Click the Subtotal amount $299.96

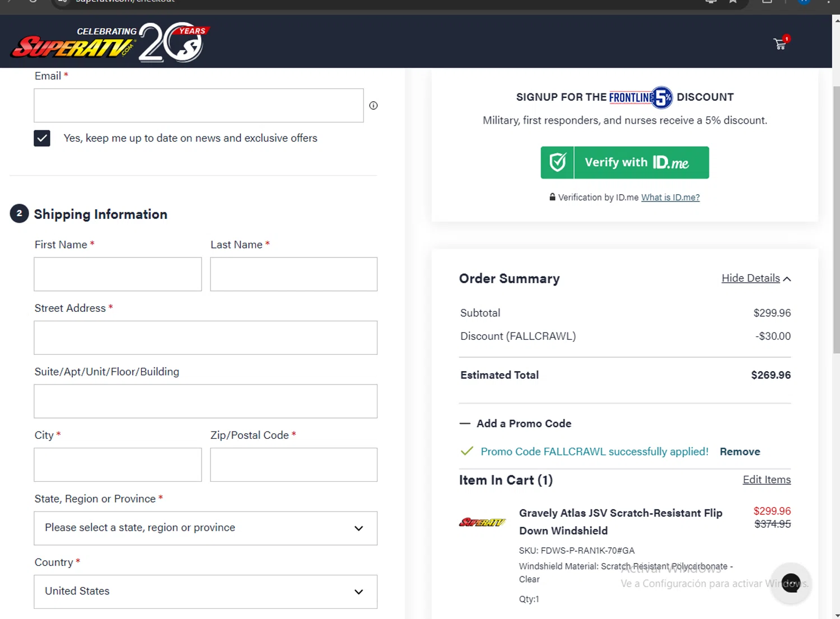(x=772, y=313)
